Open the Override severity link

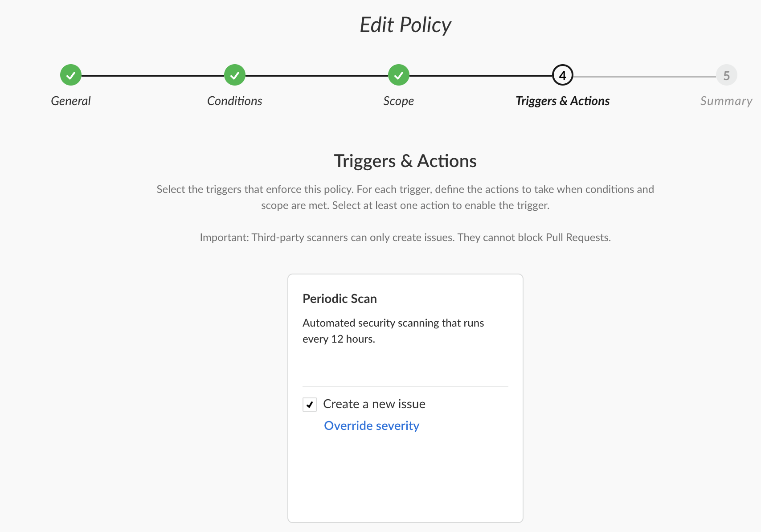point(372,426)
